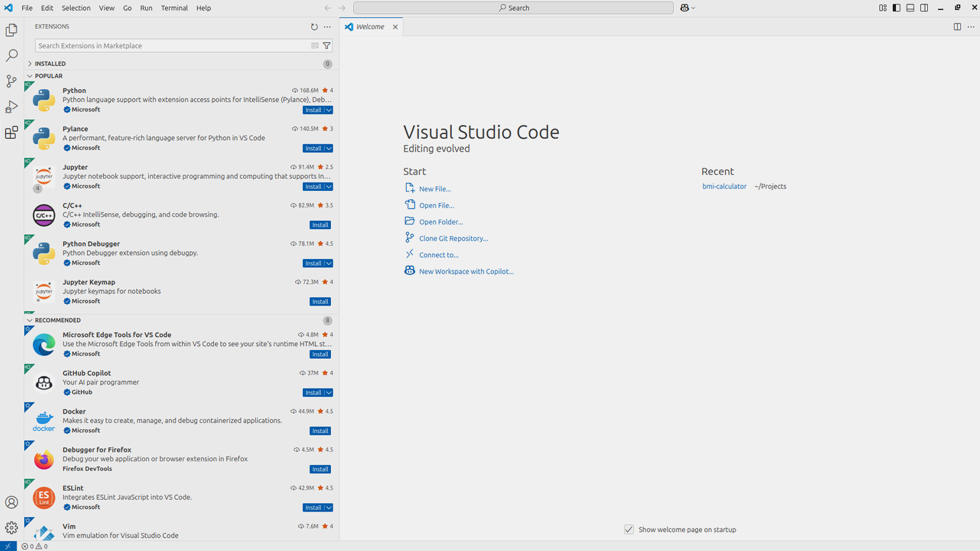Open the Manage gear icon
This screenshot has width=980, height=551.
[11, 528]
